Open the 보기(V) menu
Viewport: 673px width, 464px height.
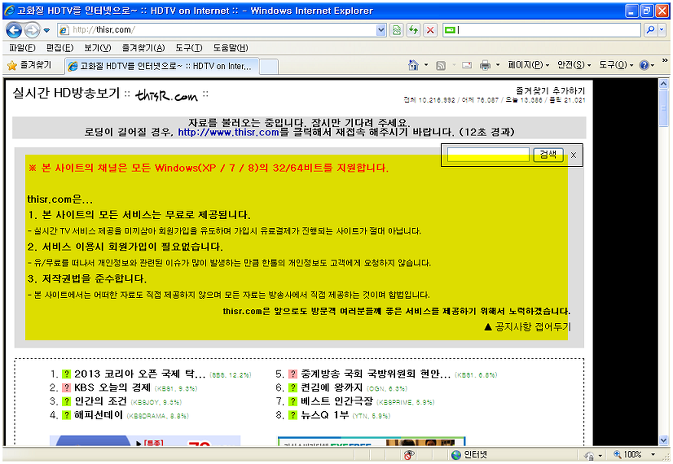97,48
